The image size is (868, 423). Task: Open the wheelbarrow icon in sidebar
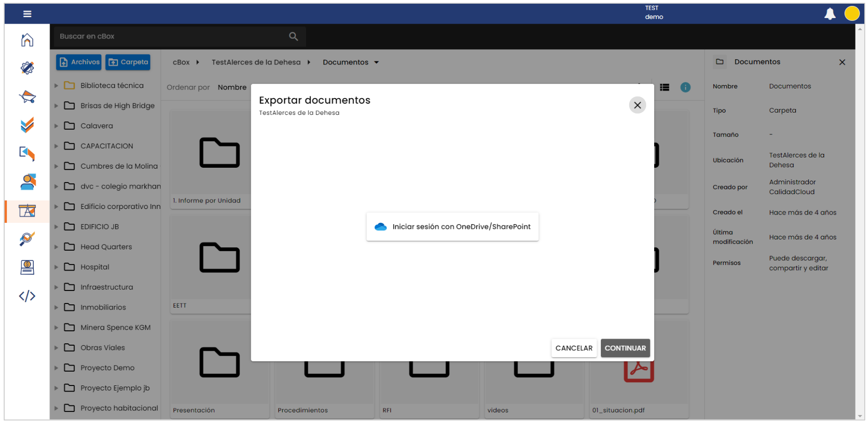[x=27, y=96]
